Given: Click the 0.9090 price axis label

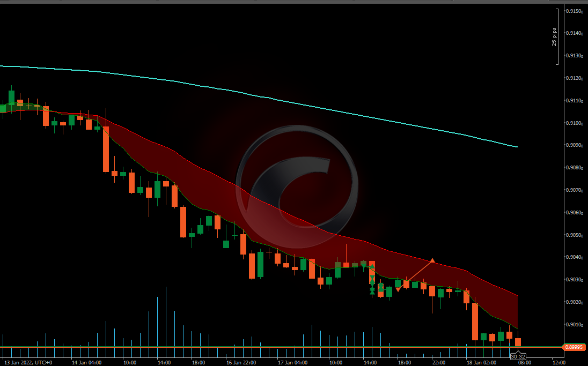Looking at the screenshot, I should click(574, 145).
